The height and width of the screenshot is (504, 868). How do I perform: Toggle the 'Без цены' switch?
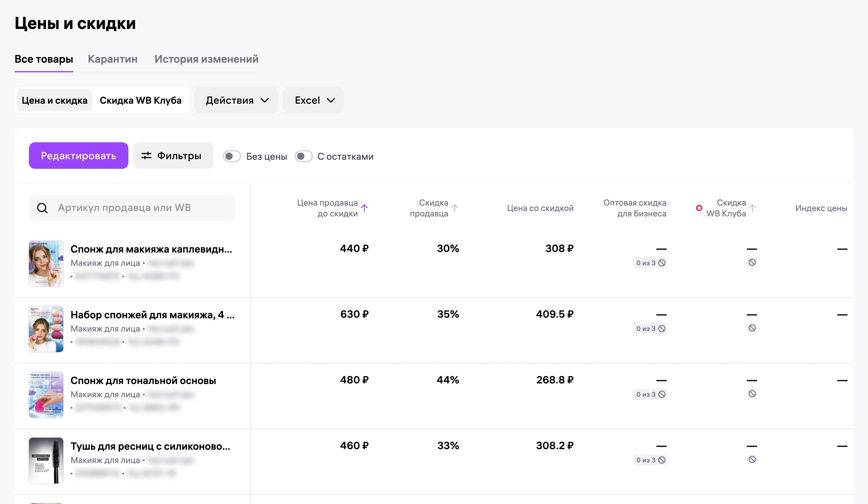[x=232, y=156]
